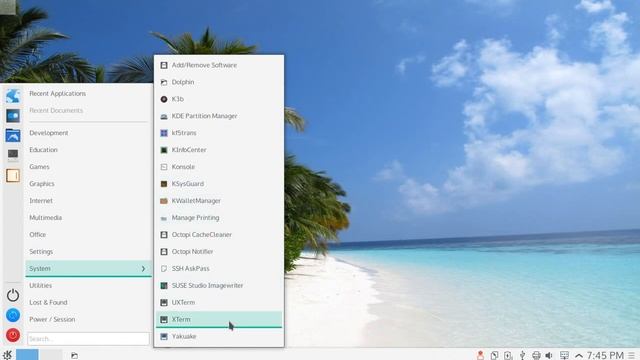Open Recent Applications category
The height and width of the screenshot is (360, 640).
(88, 93)
